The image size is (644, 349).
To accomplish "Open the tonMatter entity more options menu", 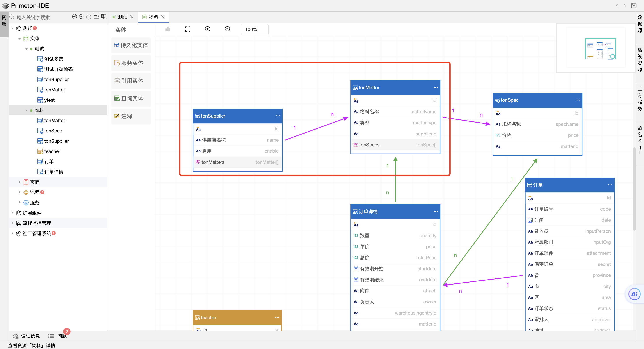I will 436,87.
